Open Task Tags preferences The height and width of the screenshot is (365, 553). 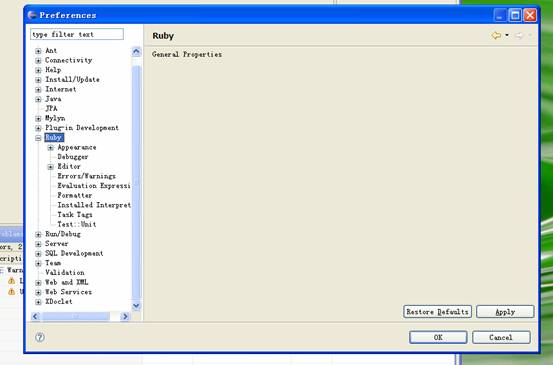coord(75,214)
